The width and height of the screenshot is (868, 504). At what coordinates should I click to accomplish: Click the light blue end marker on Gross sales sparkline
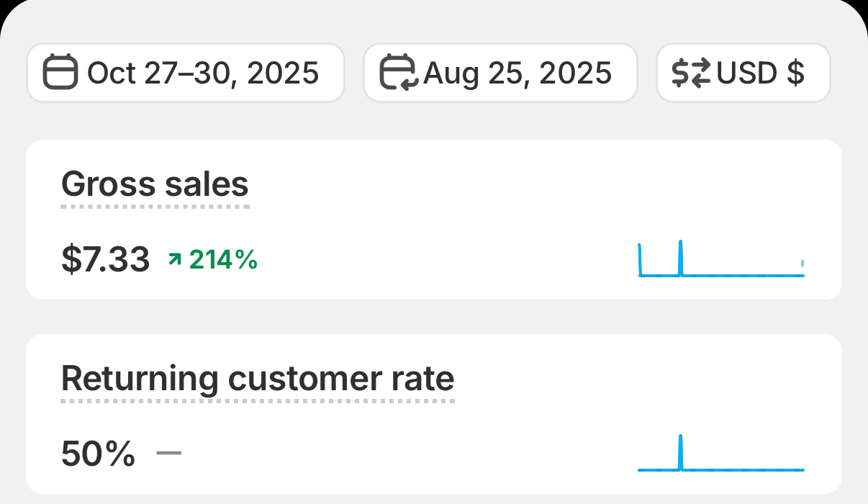(x=803, y=264)
